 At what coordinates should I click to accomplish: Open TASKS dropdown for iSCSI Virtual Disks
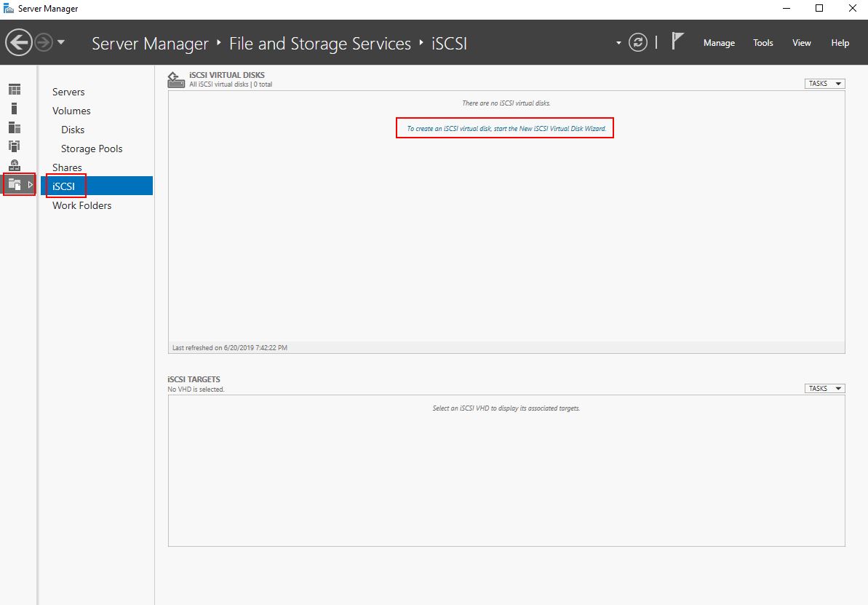(x=825, y=84)
